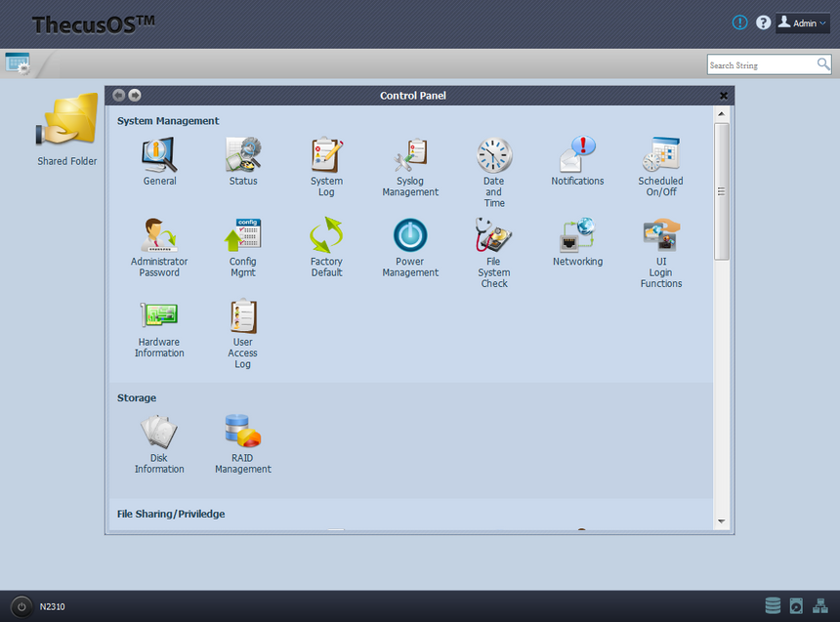Open the Notifications settings icon
The height and width of the screenshot is (622, 840).
(577, 155)
